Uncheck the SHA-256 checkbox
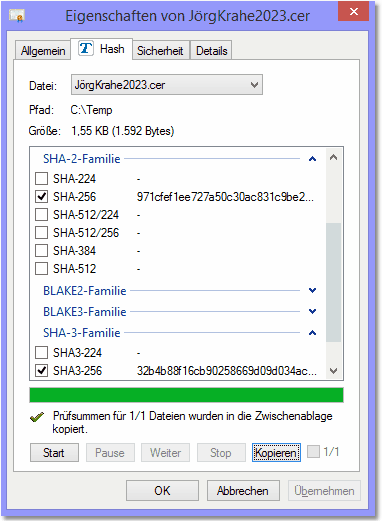 pyautogui.click(x=41, y=197)
